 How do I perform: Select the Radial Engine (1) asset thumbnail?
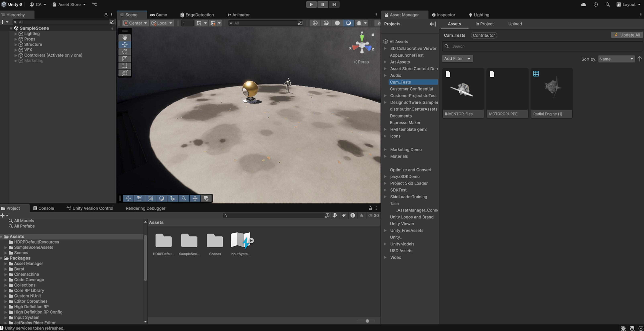(x=551, y=93)
